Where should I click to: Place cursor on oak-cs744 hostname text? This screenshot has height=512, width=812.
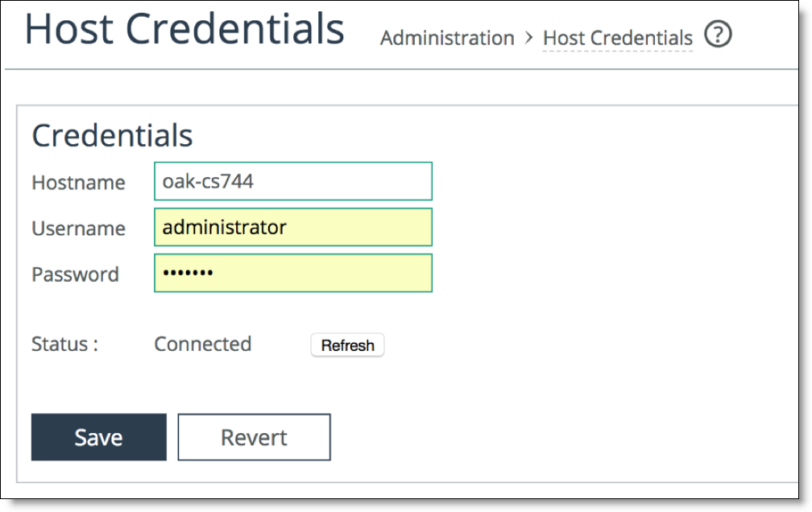click(208, 182)
